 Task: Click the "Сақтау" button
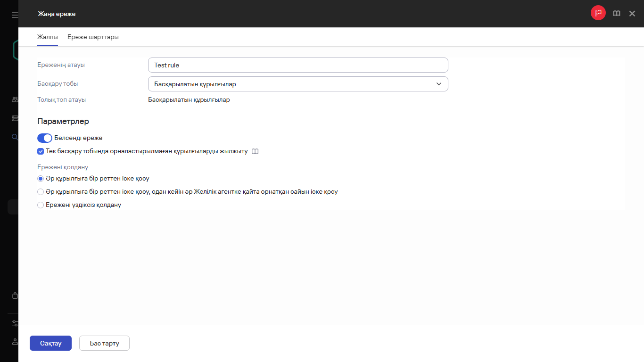click(x=50, y=343)
